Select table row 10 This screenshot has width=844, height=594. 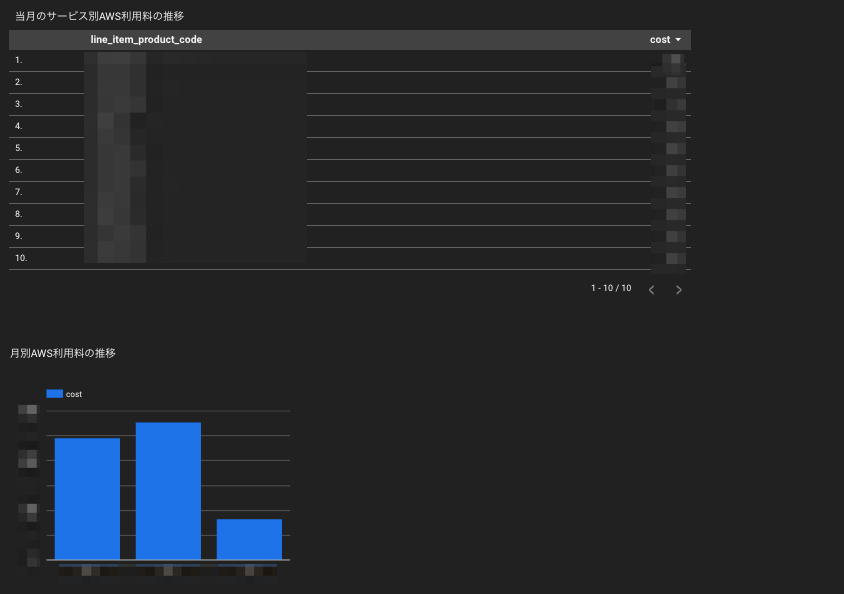point(350,258)
